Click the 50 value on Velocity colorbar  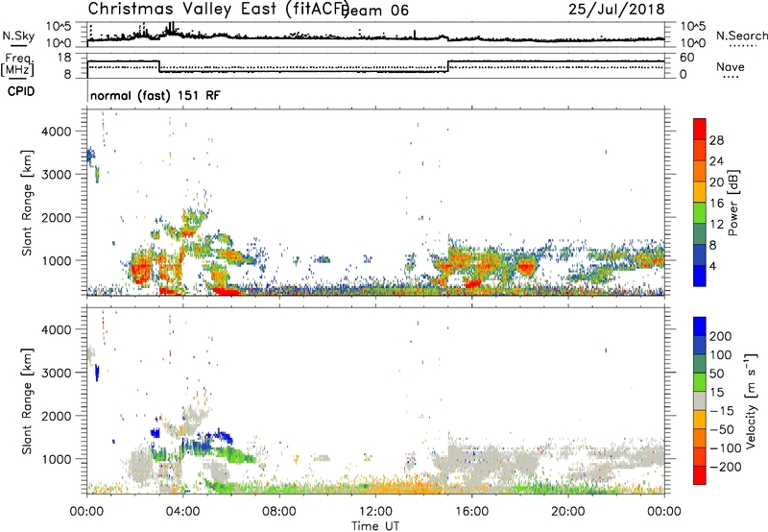(x=716, y=374)
